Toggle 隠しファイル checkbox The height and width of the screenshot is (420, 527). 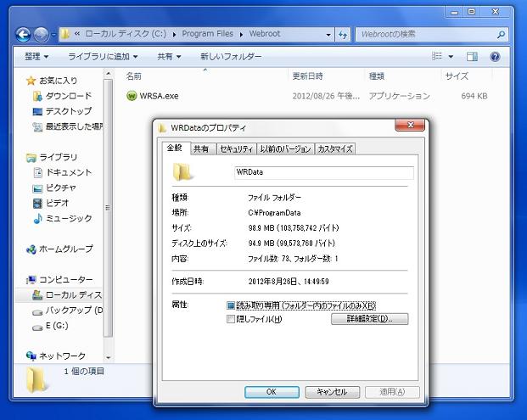[x=231, y=319]
